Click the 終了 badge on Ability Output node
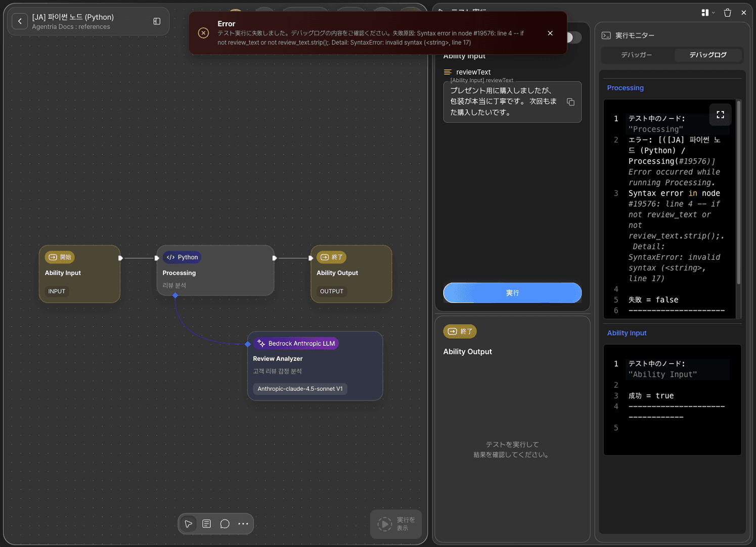Viewport: 756px width, 547px height. 332,257
